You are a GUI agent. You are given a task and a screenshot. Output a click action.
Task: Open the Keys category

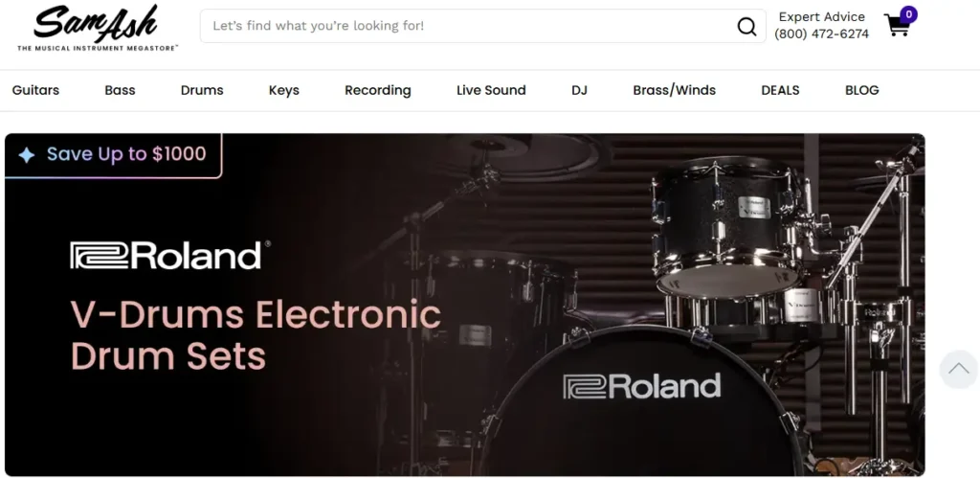pos(283,90)
